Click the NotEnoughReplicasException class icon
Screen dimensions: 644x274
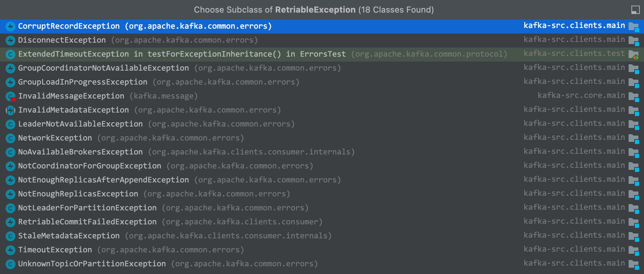pos(10,194)
